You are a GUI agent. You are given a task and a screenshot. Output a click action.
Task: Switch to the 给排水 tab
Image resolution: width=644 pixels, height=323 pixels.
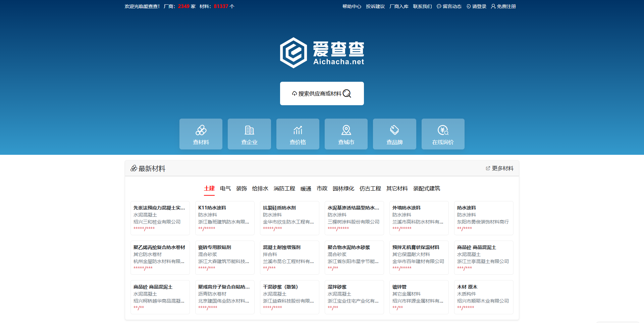click(x=260, y=189)
